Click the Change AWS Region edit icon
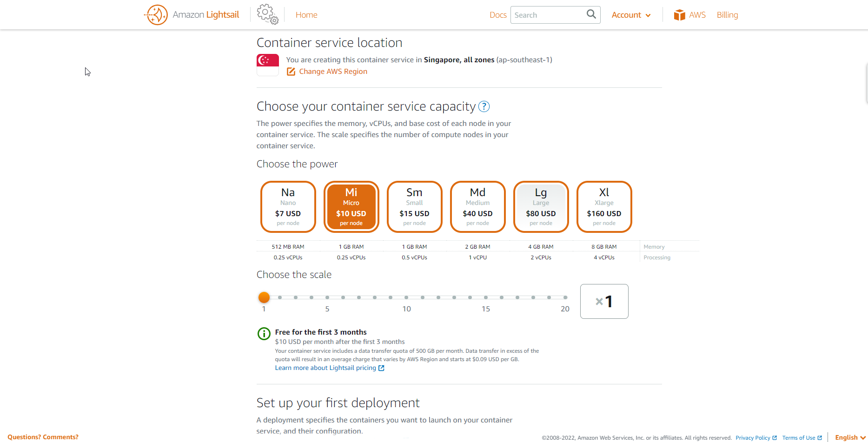This screenshot has height=442, width=868. pos(291,72)
